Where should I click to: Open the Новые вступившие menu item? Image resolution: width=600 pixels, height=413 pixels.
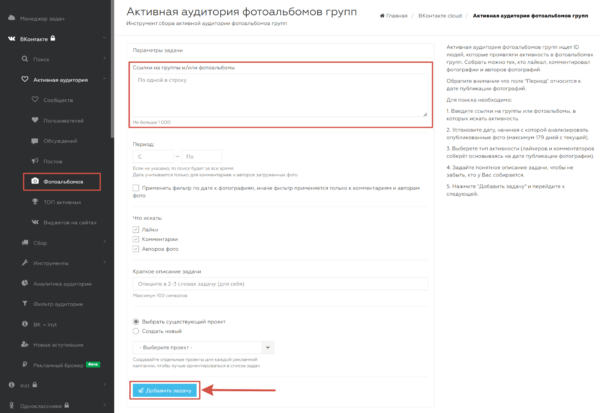click(x=58, y=345)
